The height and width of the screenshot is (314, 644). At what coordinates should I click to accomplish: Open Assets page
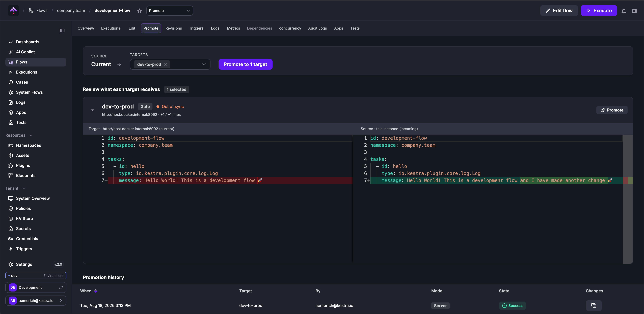click(x=36, y=155)
